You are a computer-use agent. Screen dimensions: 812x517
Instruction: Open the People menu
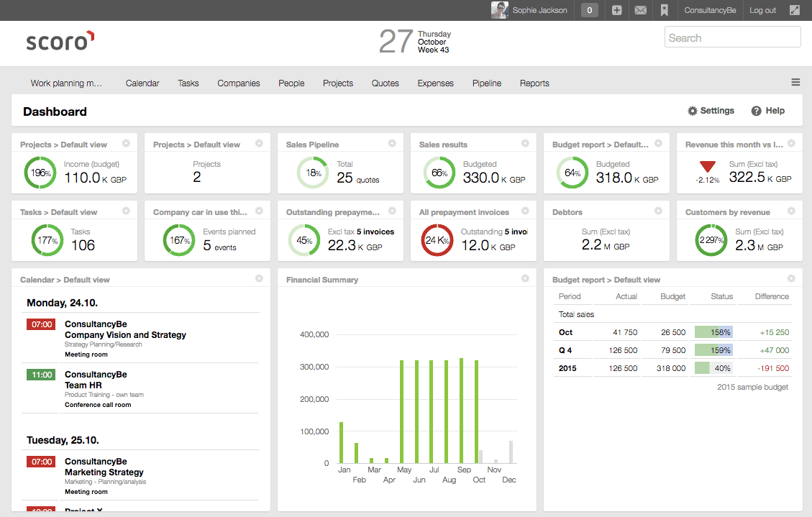291,83
